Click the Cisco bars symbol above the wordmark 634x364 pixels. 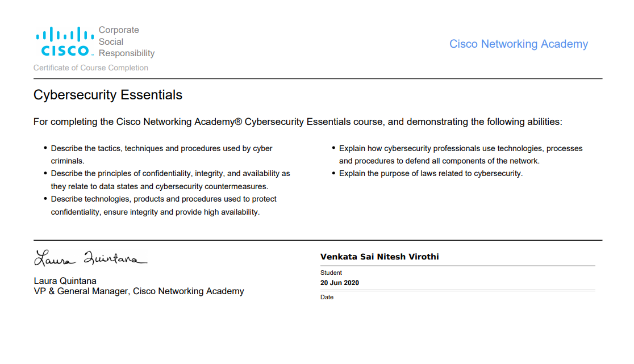[x=65, y=34]
